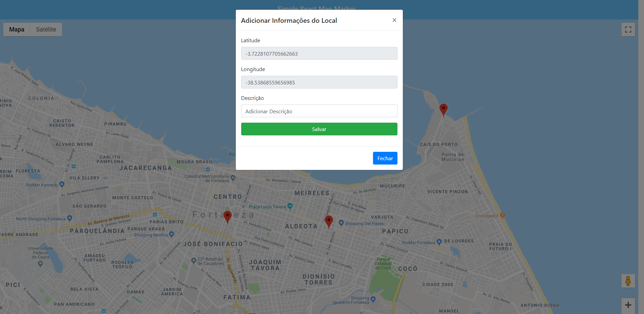Click the Shopping Iguatemi Fortaleza pin
Screen dimensions: 644x314
coord(373,299)
